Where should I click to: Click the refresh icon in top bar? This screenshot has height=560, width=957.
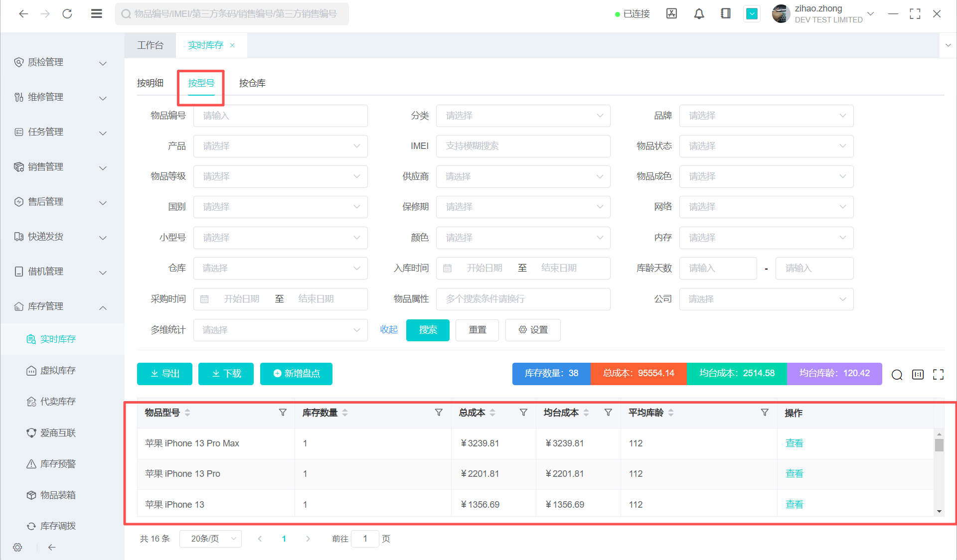[x=67, y=14]
